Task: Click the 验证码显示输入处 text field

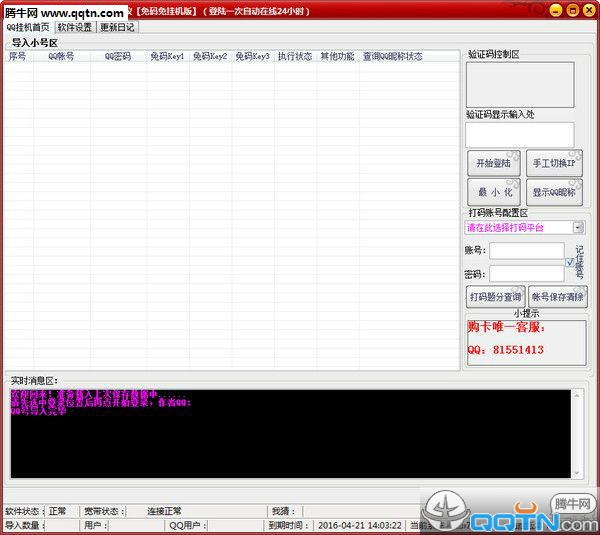Action: click(520, 135)
